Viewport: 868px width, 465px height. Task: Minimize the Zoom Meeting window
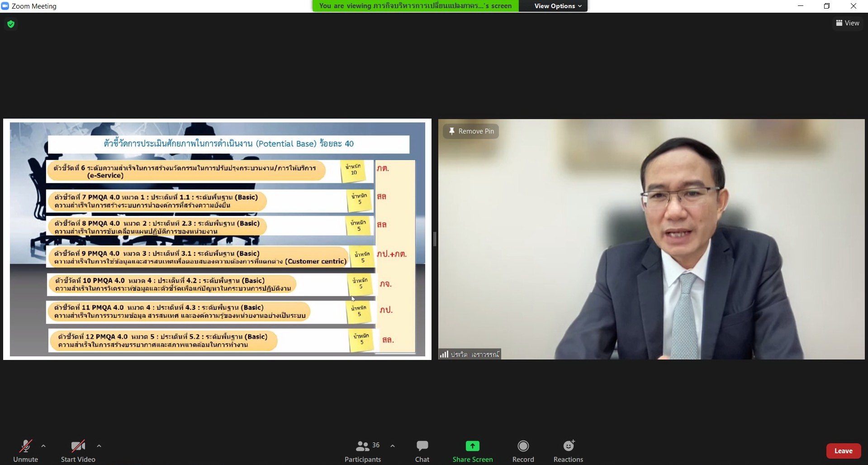click(x=801, y=6)
